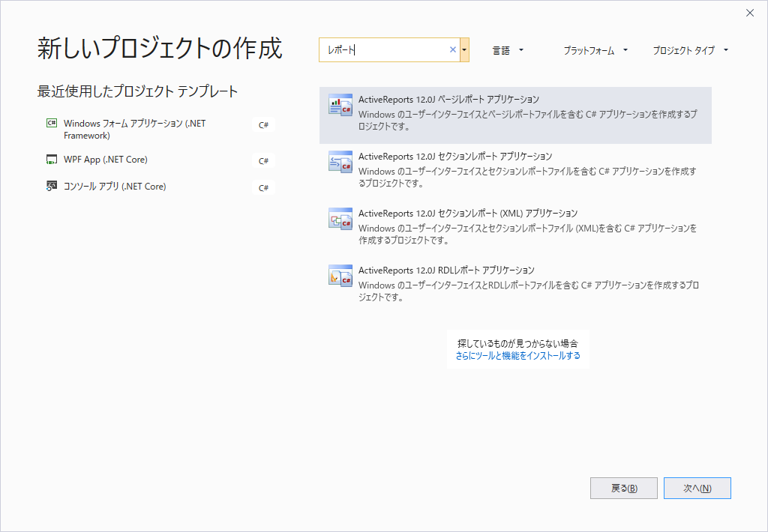Open さらにツールと機能をインストールする link
Screen dimensions: 768x532
pyautogui.click(x=517, y=356)
